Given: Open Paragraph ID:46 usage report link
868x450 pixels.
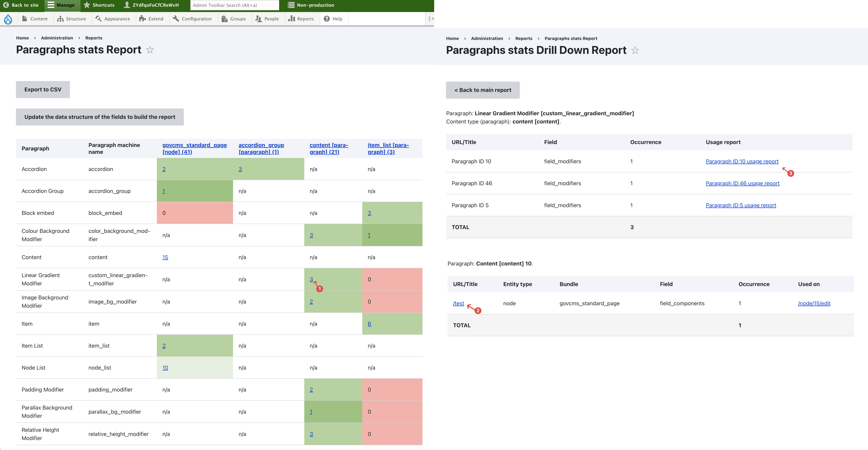Looking at the screenshot, I should (742, 183).
